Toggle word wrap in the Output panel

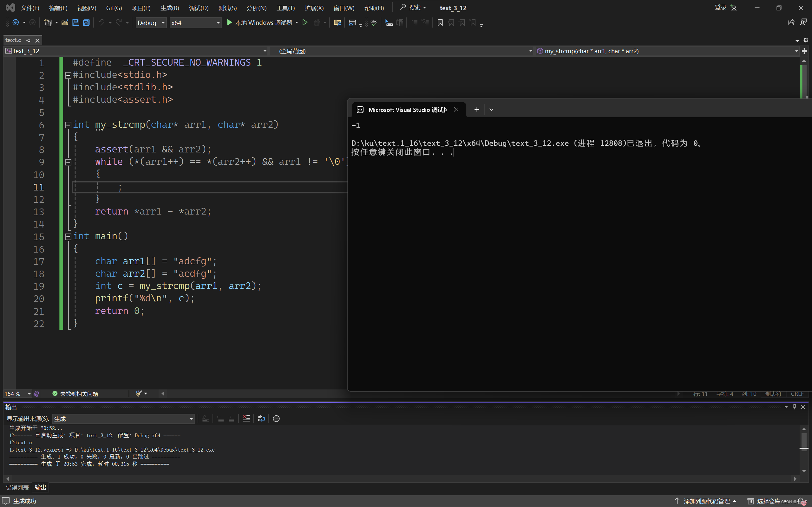pos(261,419)
